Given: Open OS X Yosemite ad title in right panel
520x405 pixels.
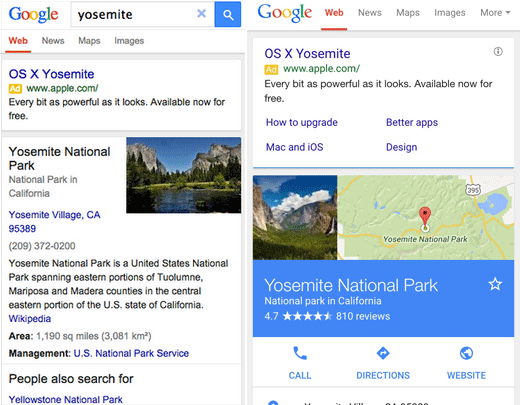Looking at the screenshot, I should coord(307,54).
